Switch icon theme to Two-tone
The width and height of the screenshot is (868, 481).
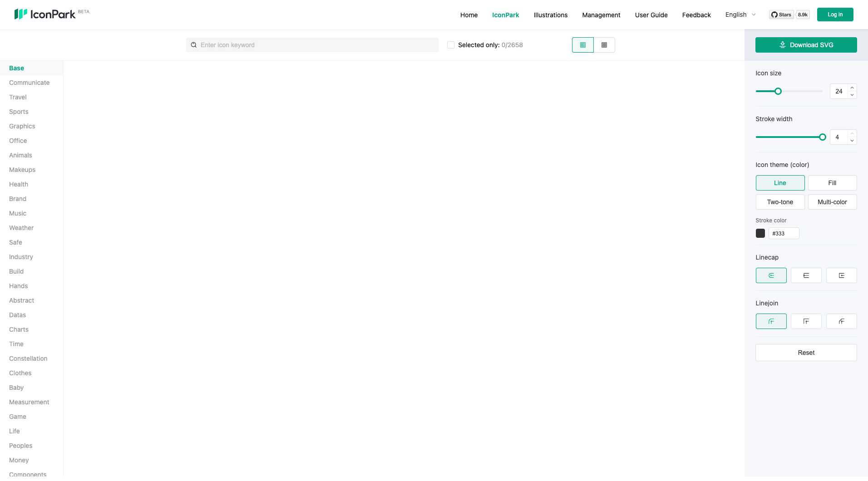tap(779, 201)
